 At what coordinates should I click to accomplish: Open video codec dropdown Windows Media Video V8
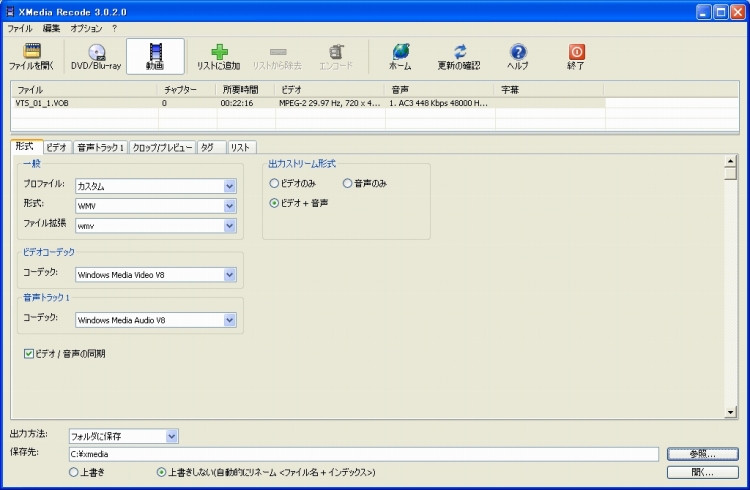point(230,275)
